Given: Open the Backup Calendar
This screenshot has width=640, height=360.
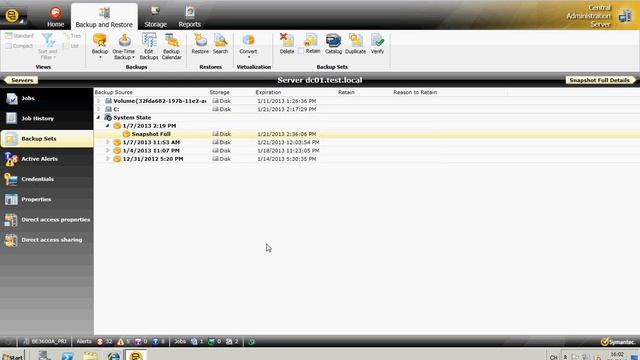Looking at the screenshot, I should (x=171, y=46).
